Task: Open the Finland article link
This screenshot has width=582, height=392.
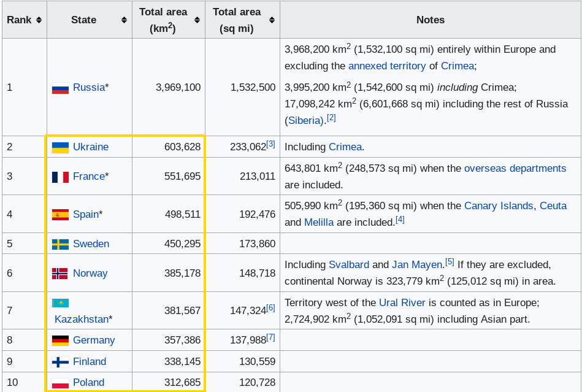Action: (90, 361)
